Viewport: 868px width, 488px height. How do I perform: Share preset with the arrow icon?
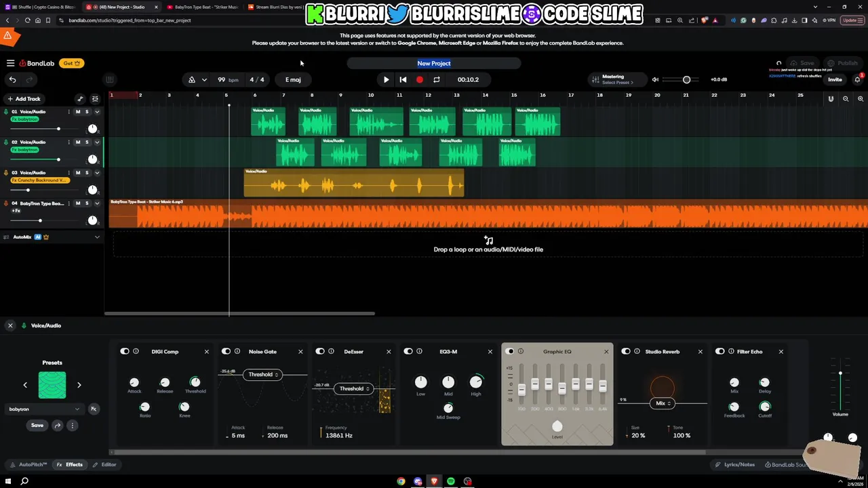58,426
